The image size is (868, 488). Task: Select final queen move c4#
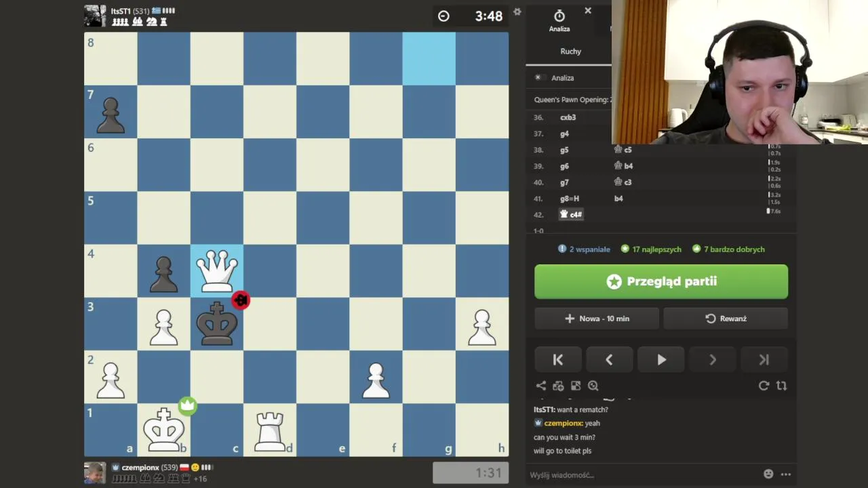(x=570, y=214)
